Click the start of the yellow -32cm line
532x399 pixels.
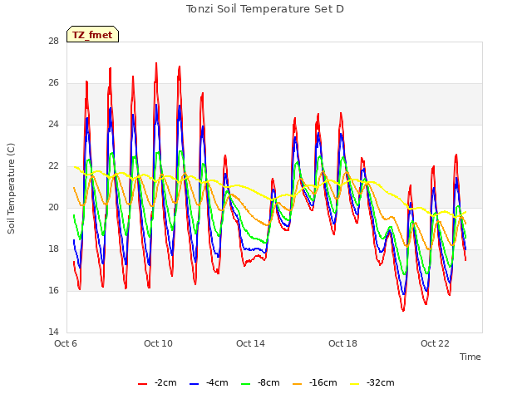coord(74,167)
